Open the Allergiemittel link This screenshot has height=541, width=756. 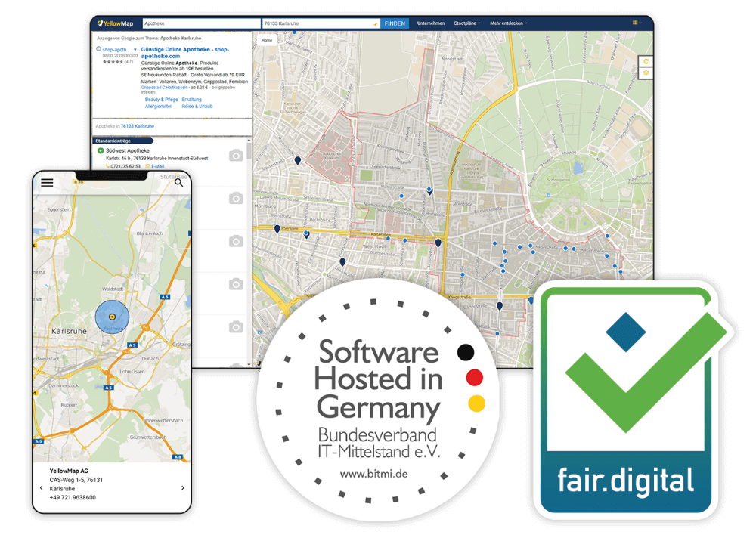pos(158,106)
